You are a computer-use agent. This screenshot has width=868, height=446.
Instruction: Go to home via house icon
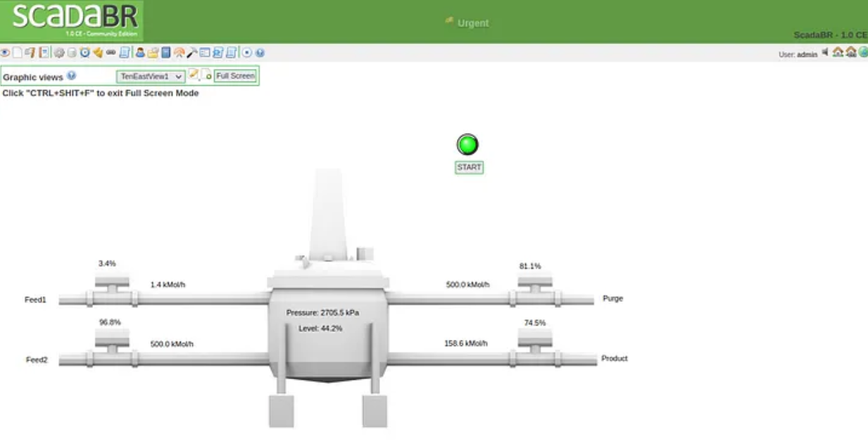(838, 51)
